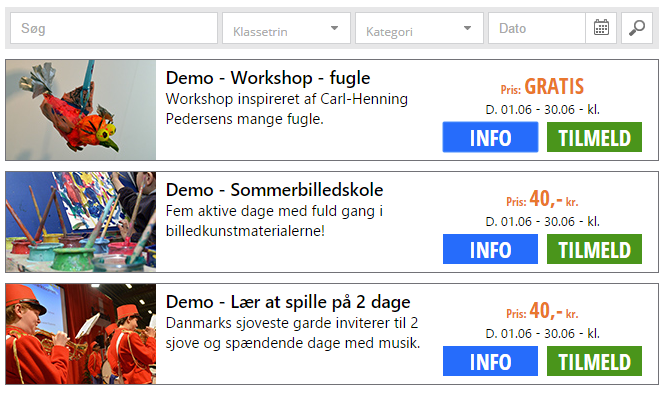The height and width of the screenshot is (395, 667).
Task: Focus the Søg search field
Action: 114,28
